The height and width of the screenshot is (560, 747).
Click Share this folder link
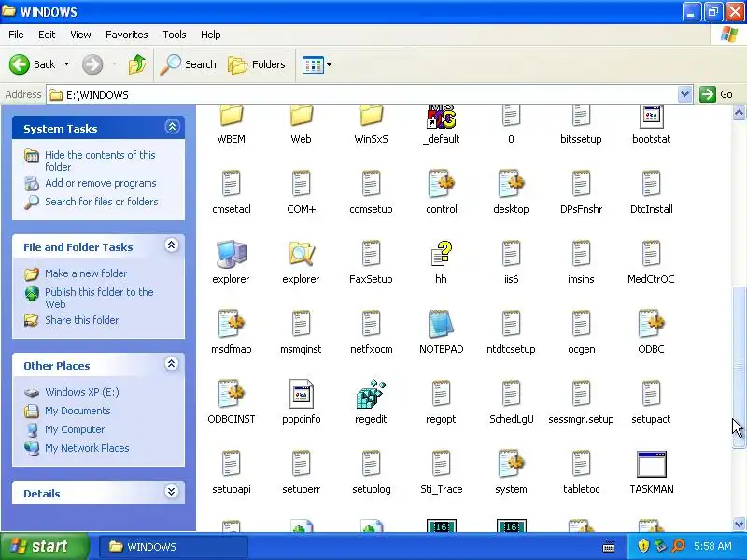click(x=81, y=320)
